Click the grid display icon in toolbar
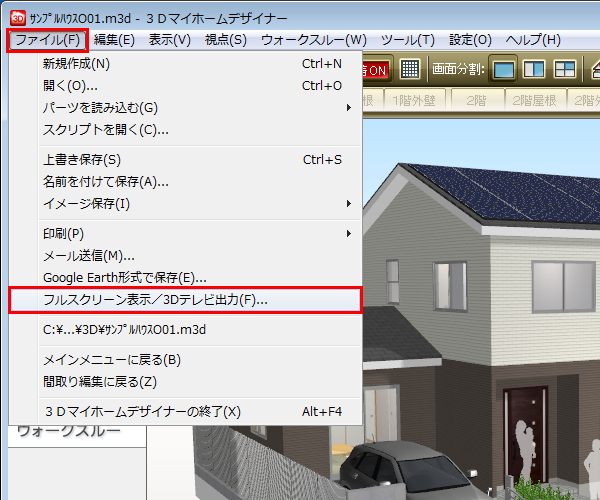This screenshot has width=600, height=500. (410, 69)
